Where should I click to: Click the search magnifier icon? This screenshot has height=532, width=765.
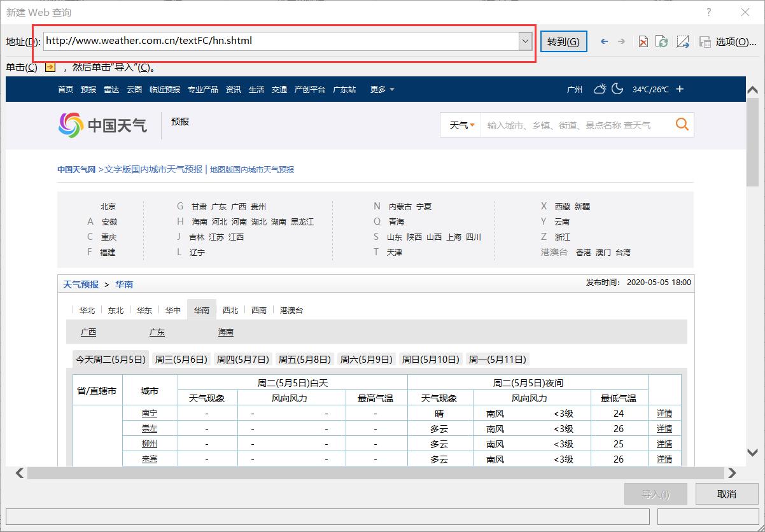(x=682, y=125)
